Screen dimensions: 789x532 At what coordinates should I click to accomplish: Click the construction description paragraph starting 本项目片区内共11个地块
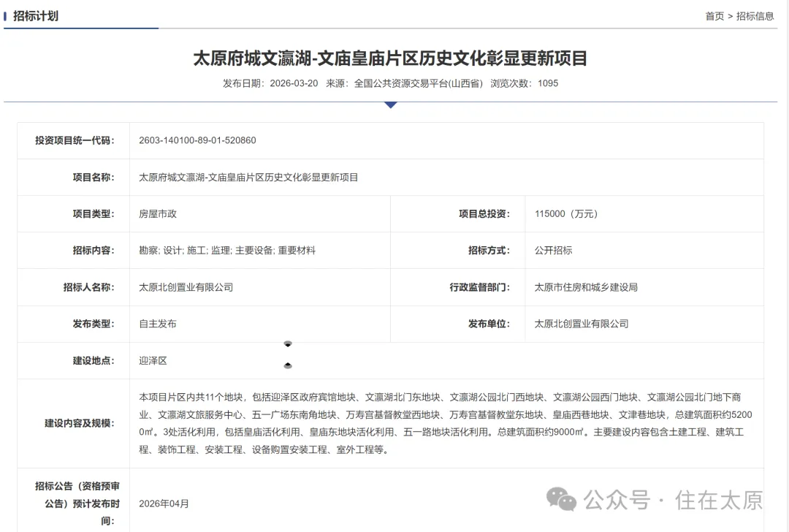pos(446,423)
